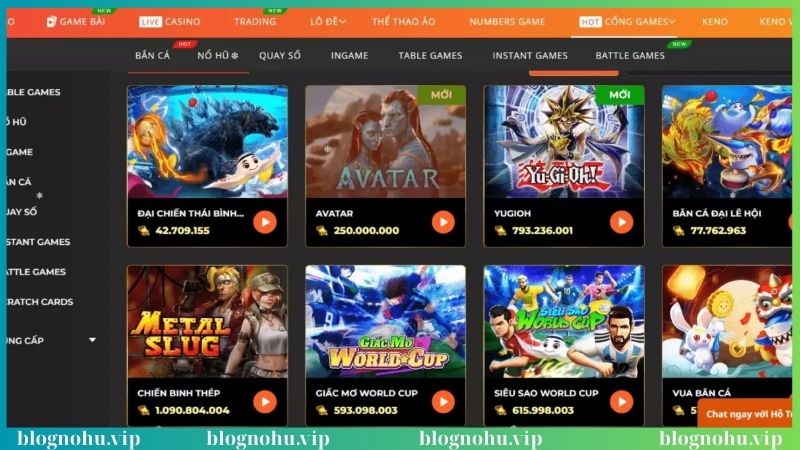Play Giấc Mơ World Cup game
This screenshot has height=450, width=800.
pyautogui.click(x=443, y=402)
